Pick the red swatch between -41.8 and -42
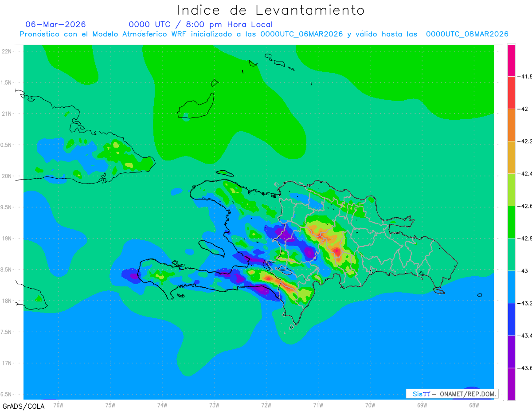Viewport: 532px width, 411px height. (511, 92)
